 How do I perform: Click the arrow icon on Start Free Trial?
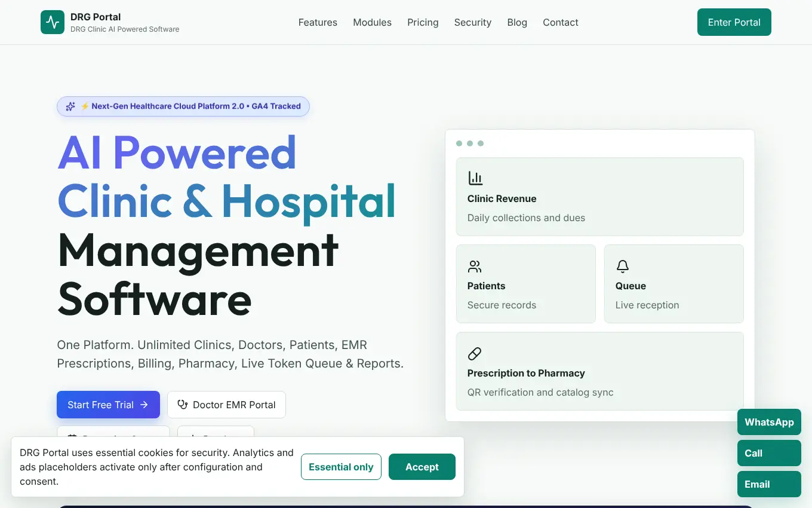click(x=144, y=405)
